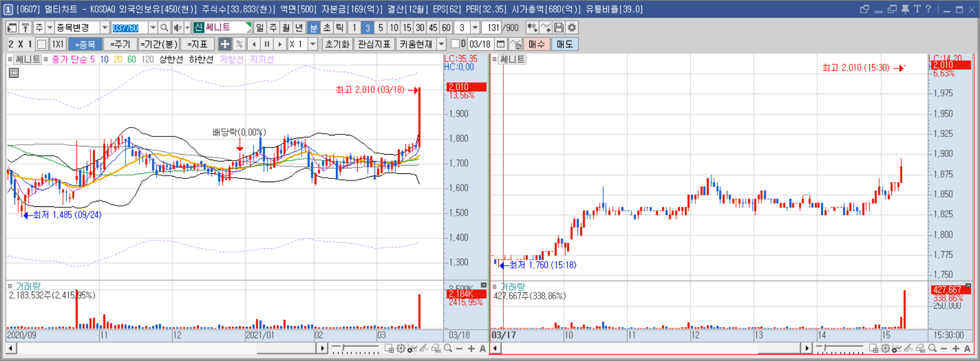Toggle the 거래량 volume indicator in right chart
The width and height of the screenshot is (980, 361).
click(494, 287)
